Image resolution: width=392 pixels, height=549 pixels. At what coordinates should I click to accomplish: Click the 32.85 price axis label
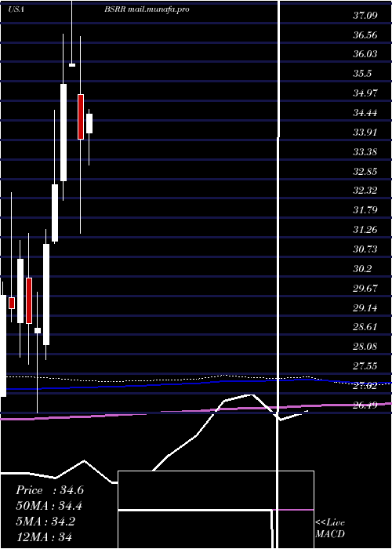pyautogui.click(x=365, y=172)
